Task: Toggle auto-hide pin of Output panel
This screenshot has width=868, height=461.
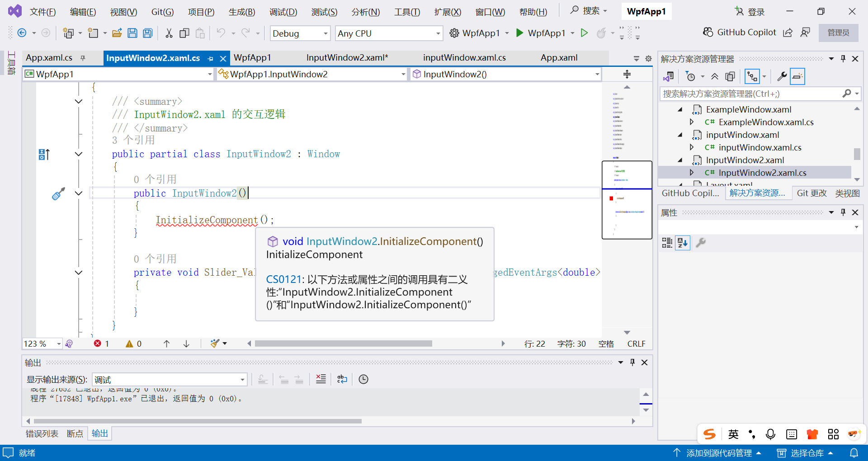Action: 632,362
